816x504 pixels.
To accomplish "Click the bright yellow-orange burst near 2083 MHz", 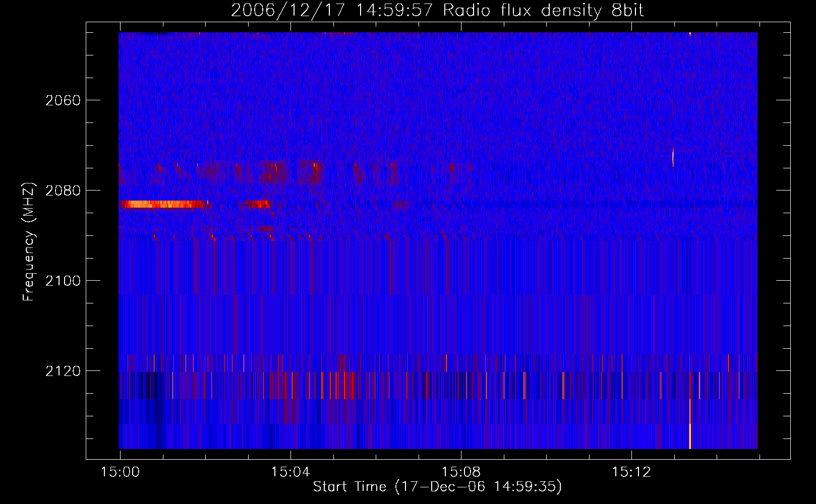I will [x=164, y=204].
